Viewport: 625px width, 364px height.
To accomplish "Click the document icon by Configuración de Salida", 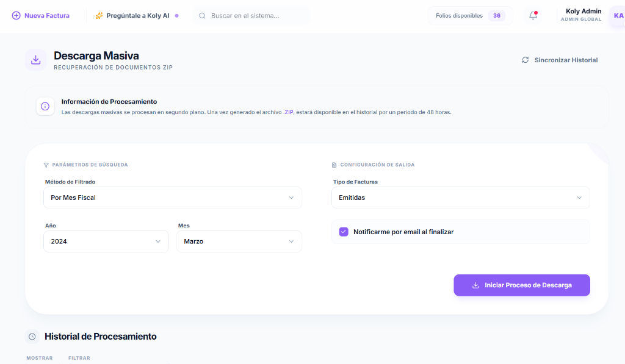I will 333,165.
